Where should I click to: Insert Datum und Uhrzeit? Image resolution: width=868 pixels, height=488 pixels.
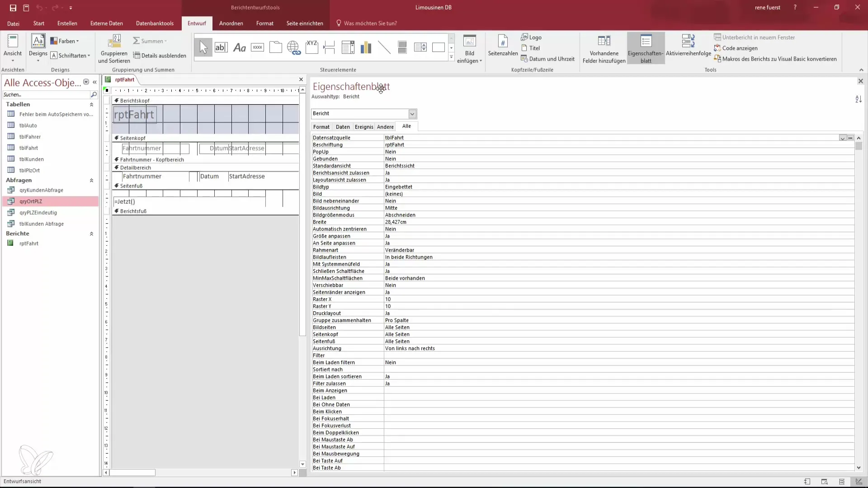pos(547,59)
